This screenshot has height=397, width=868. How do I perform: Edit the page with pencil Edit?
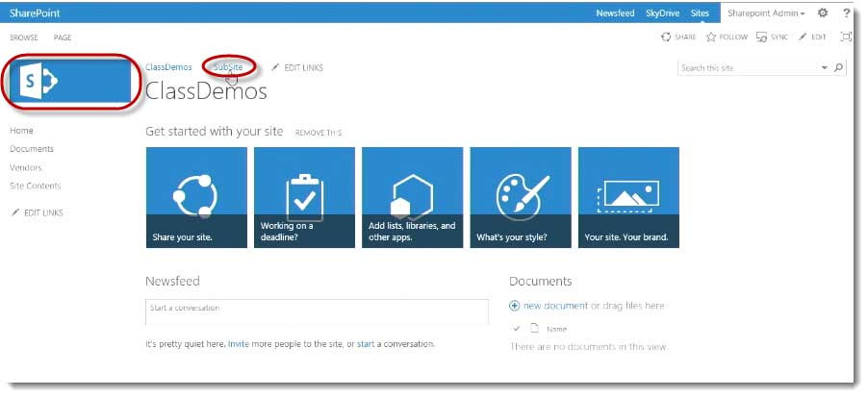(812, 37)
